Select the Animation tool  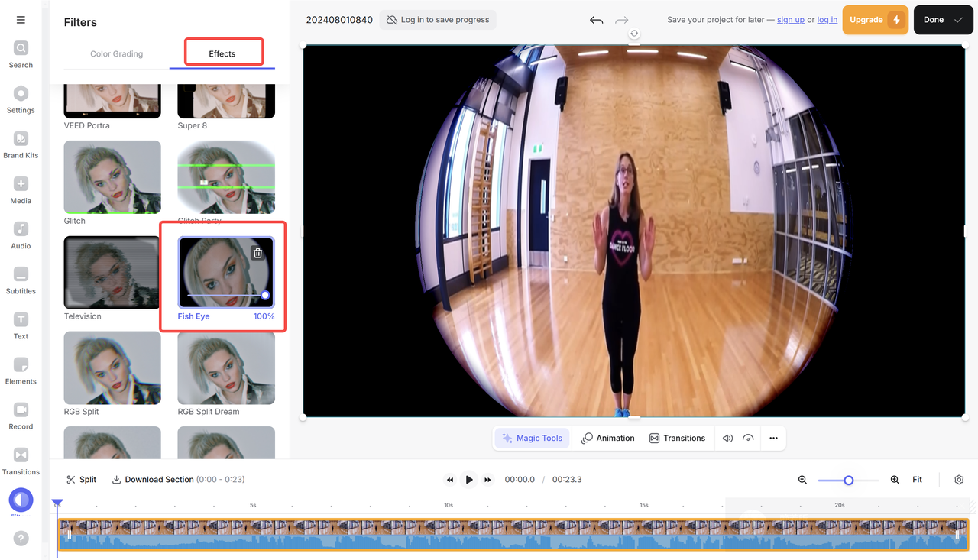[x=608, y=438]
